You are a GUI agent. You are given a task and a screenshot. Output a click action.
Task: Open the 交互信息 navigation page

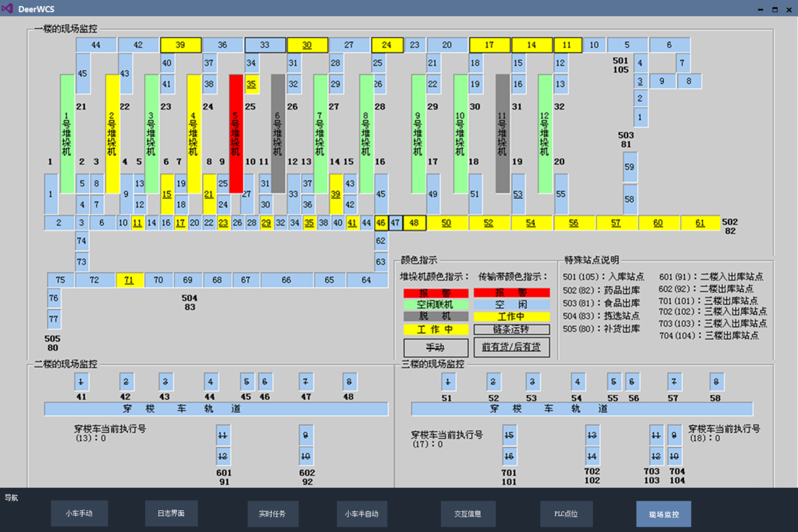click(468, 513)
